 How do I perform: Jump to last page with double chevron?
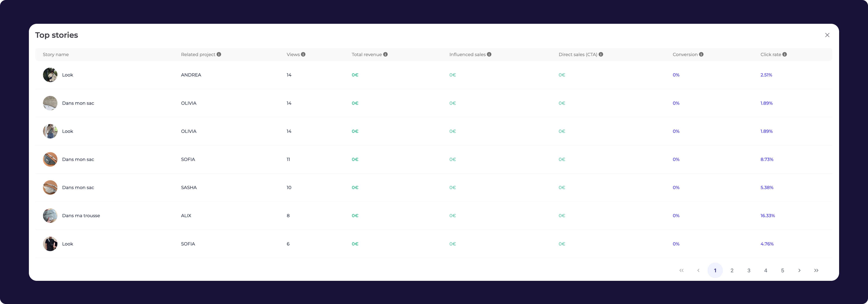click(816, 270)
